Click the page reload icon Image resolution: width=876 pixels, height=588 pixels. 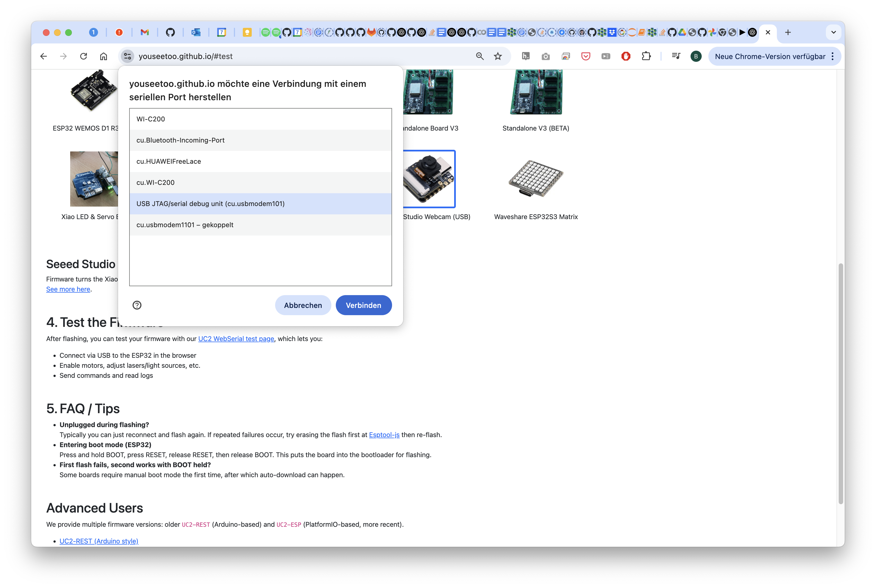pos(84,56)
